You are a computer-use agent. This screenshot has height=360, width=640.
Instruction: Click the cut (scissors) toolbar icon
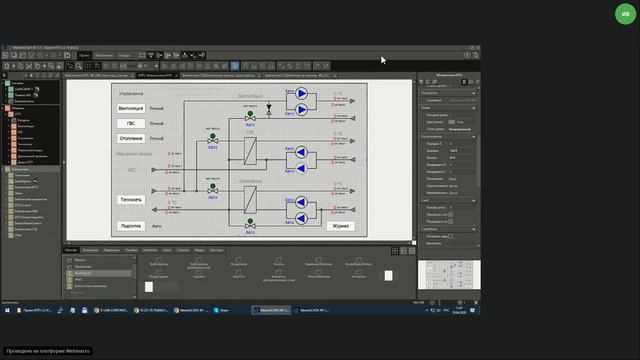(x=29, y=66)
